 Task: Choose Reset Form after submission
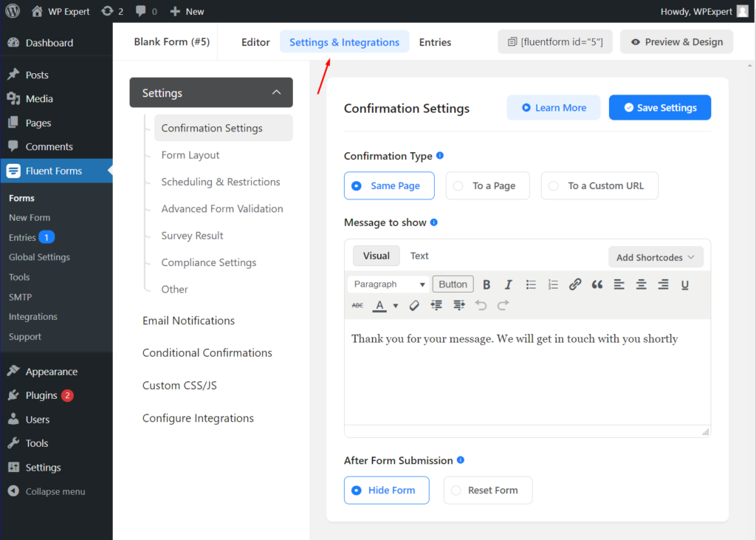coord(488,491)
